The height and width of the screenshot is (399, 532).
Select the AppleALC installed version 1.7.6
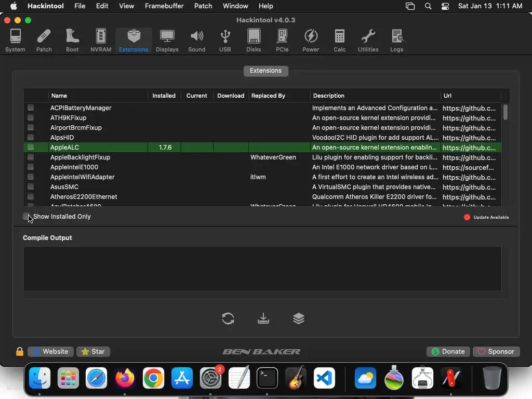[165, 147]
